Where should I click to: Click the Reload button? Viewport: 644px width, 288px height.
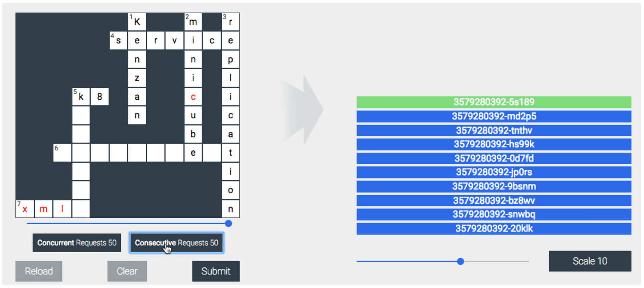click(x=39, y=271)
